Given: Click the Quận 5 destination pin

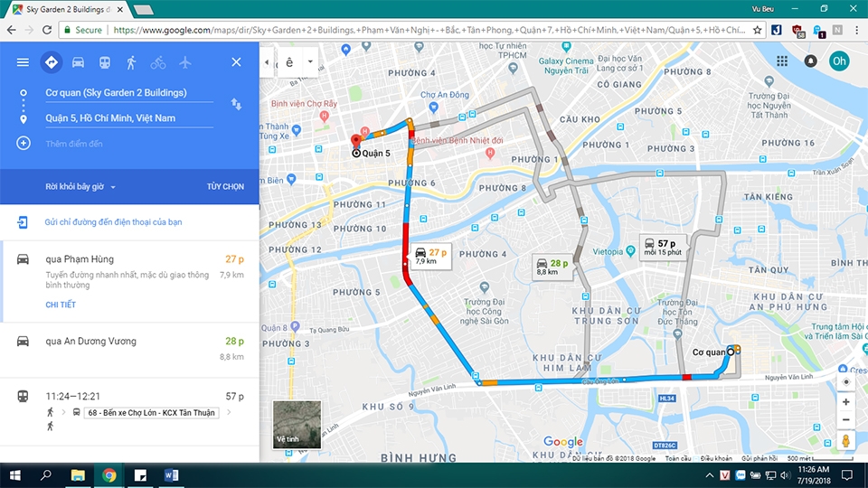Looking at the screenshot, I should point(356,141).
